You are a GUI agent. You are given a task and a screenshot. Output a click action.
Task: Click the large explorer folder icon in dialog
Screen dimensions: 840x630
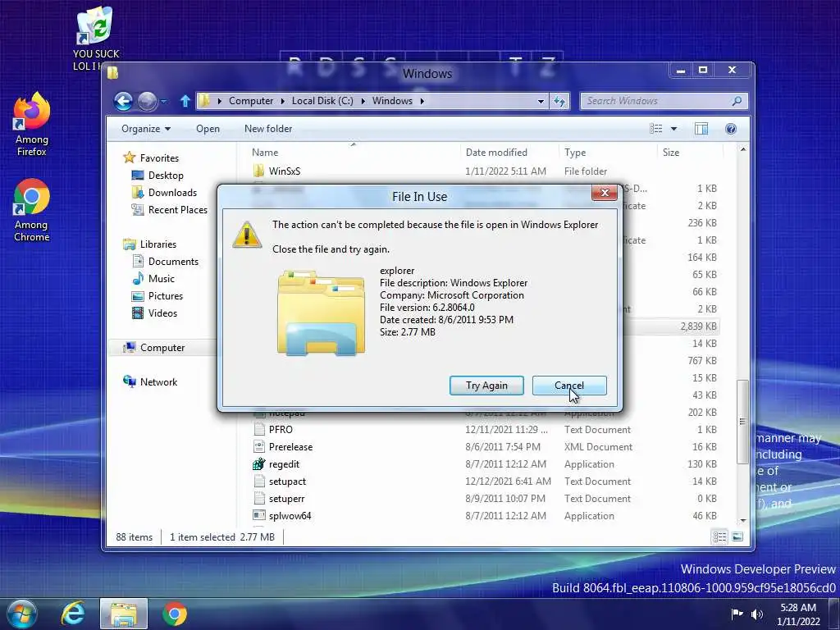pyautogui.click(x=321, y=313)
